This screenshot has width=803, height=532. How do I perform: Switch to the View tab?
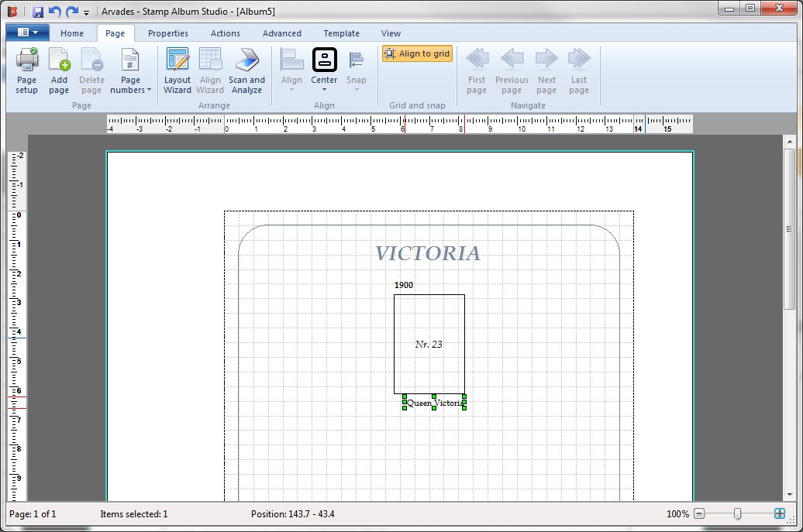[391, 33]
